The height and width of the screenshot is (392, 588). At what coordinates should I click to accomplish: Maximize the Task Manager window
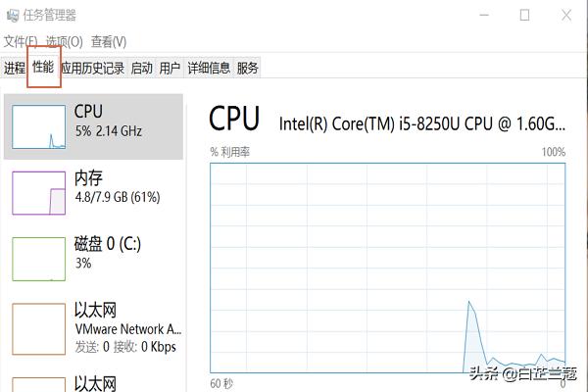[524, 16]
